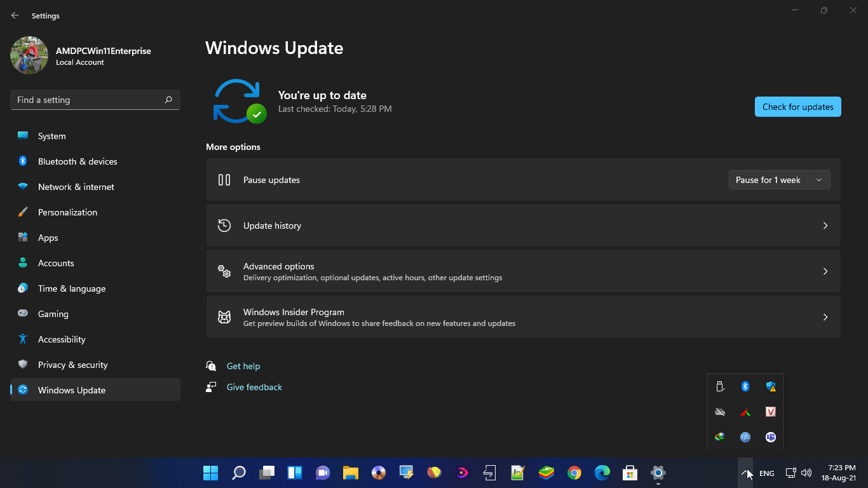Open Windows Insider Program chevron
The height and width of the screenshot is (488, 868).
[x=825, y=317]
